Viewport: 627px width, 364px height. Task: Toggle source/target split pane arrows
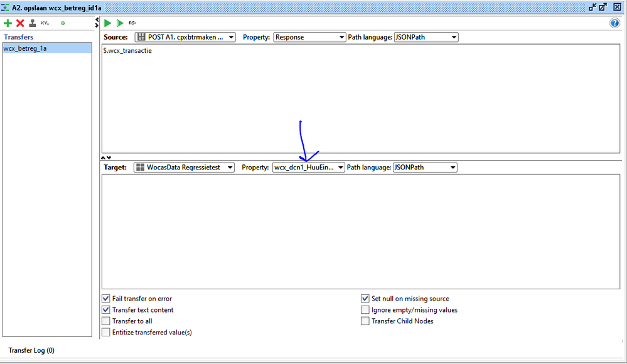pyautogui.click(x=106, y=158)
